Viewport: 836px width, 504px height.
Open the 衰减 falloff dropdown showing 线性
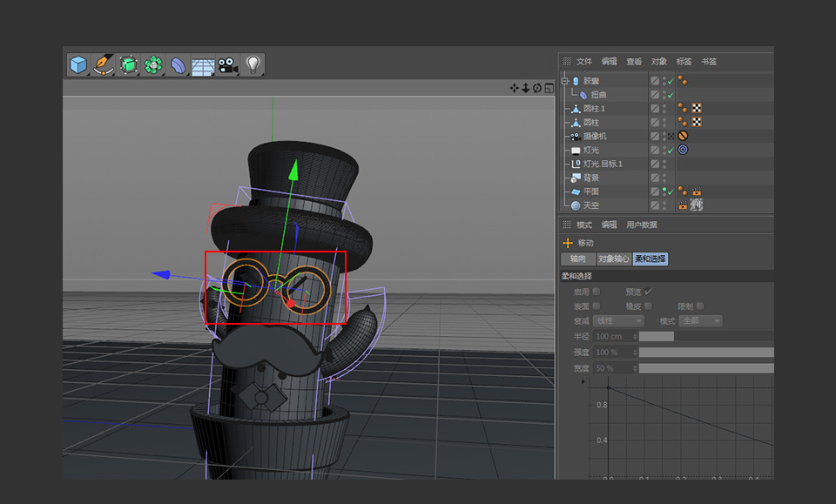coord(618,319)
